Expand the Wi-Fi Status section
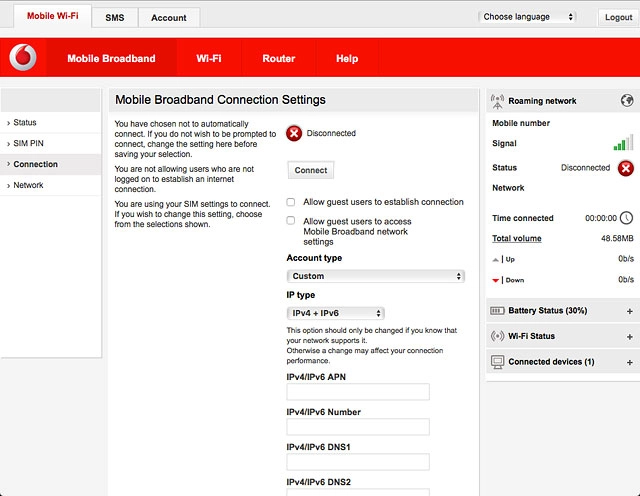640x496 pixels. (x=629, y=337)
